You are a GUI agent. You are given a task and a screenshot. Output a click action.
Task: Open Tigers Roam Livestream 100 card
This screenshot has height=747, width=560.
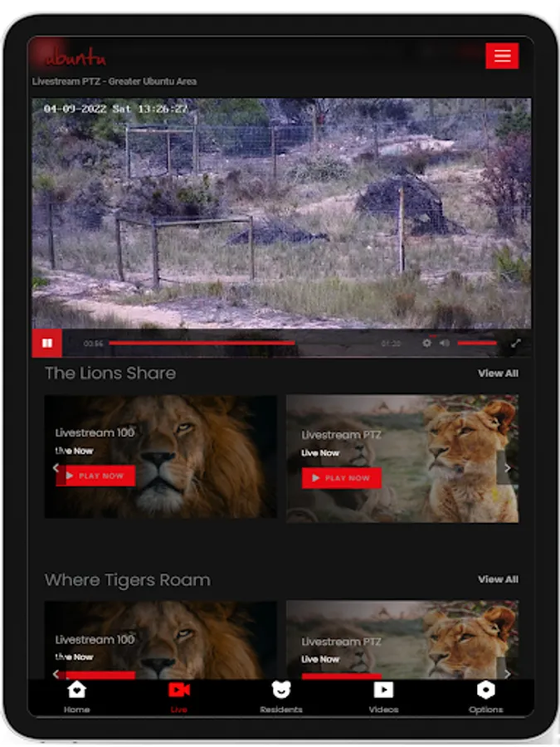(160, 640)
